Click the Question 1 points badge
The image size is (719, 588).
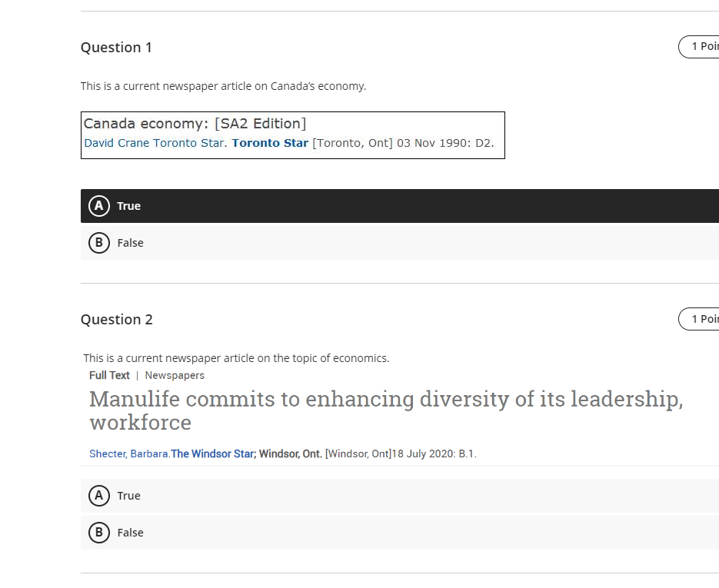tap(700, 47)
